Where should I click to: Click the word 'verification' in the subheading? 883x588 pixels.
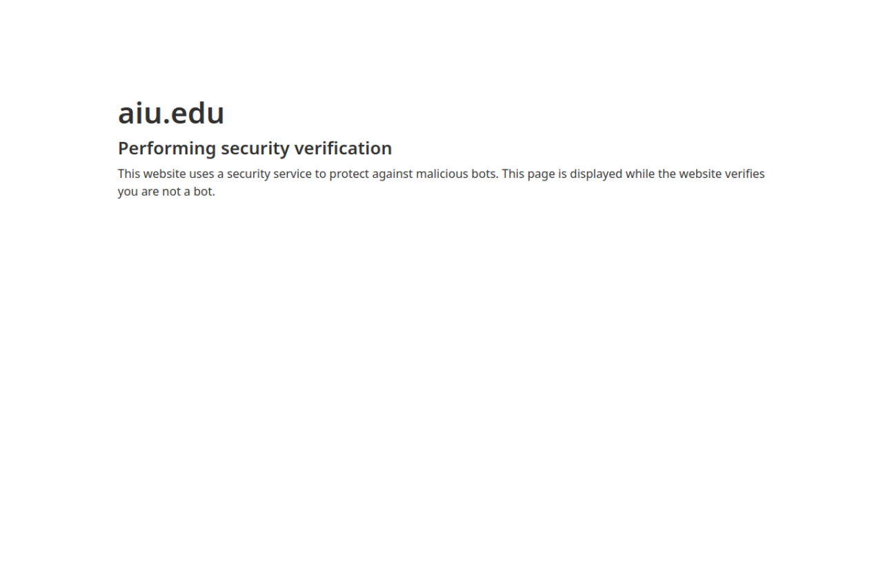point(343,148)
